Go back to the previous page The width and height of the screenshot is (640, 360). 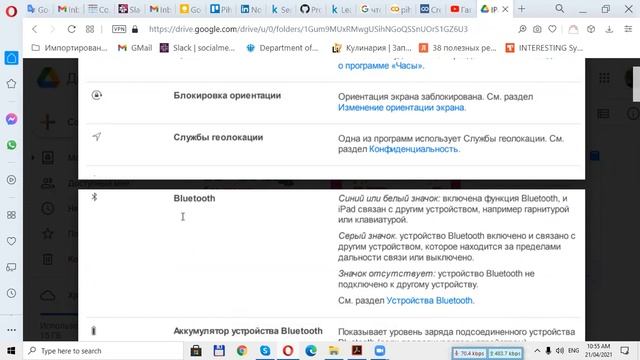35,29
